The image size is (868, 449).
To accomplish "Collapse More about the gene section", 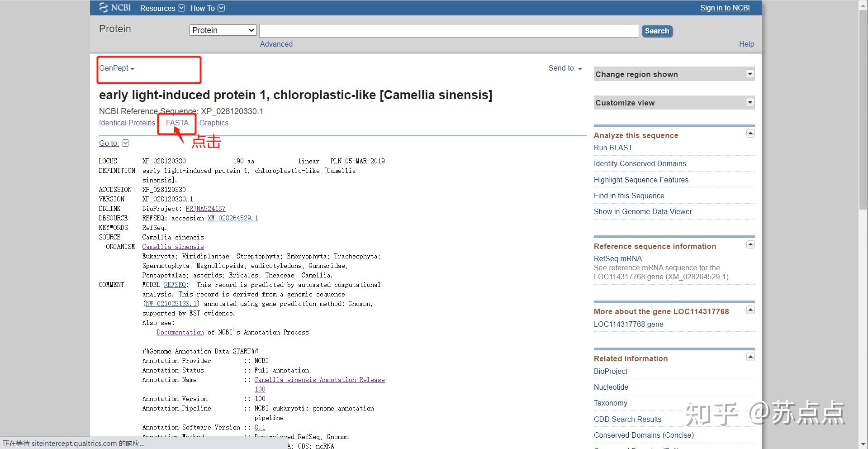I will click(x=750, y=310).
